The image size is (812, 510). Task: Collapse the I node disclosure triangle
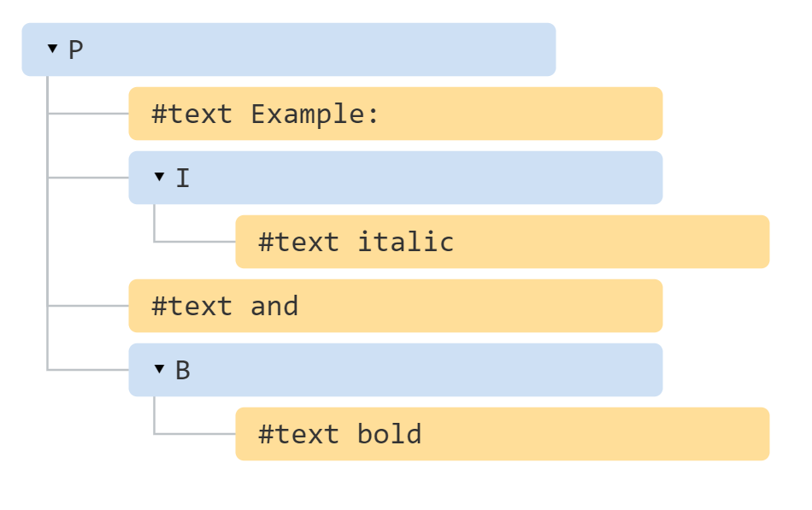(x=159, y=177)
